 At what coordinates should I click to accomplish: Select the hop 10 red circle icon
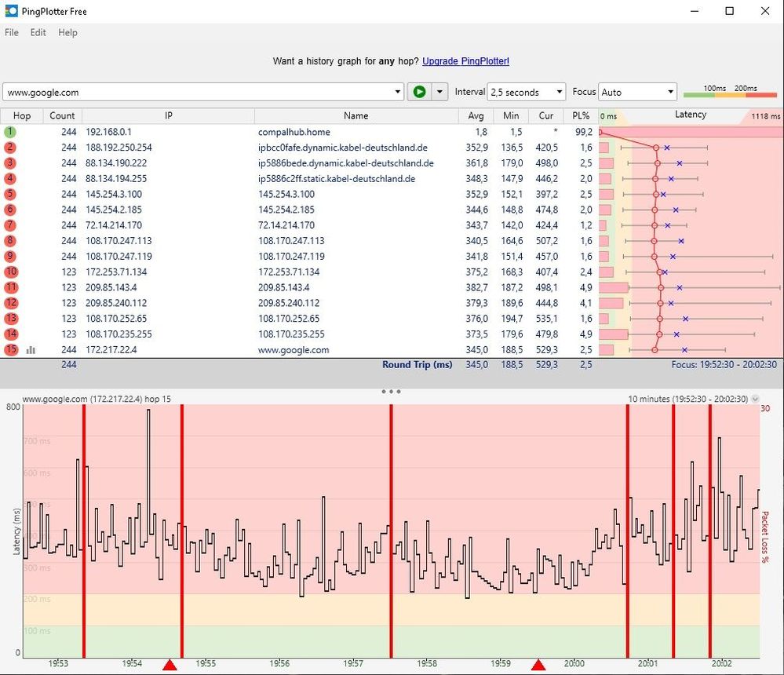(x=11, y=272)
